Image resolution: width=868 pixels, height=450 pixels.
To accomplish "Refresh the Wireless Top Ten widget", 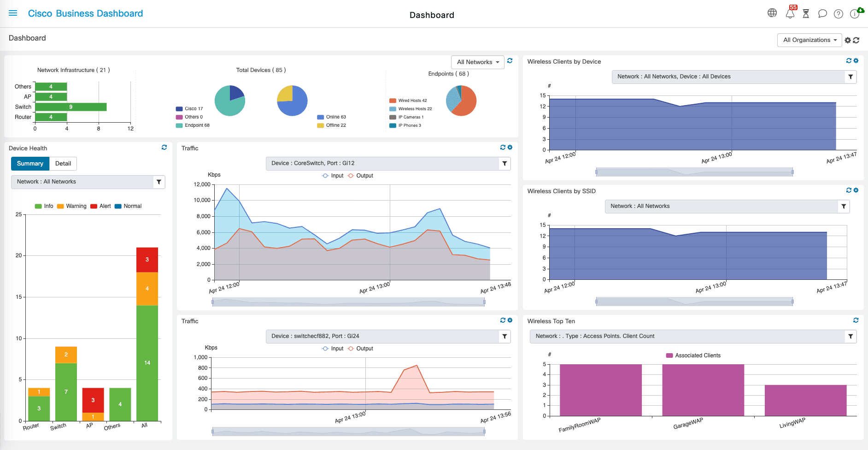I will pyautogui.click(x=856, y=320).
